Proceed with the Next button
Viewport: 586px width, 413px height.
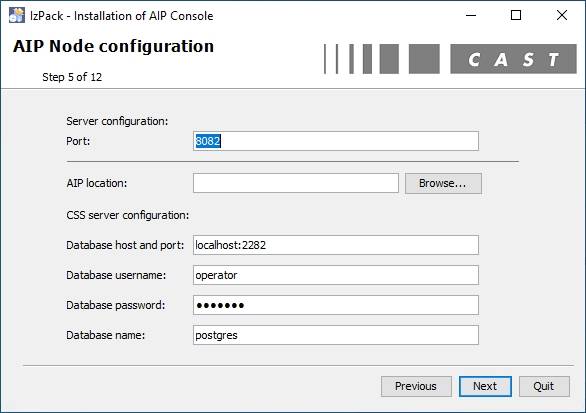pyautogui.click(x=485, y=386)
